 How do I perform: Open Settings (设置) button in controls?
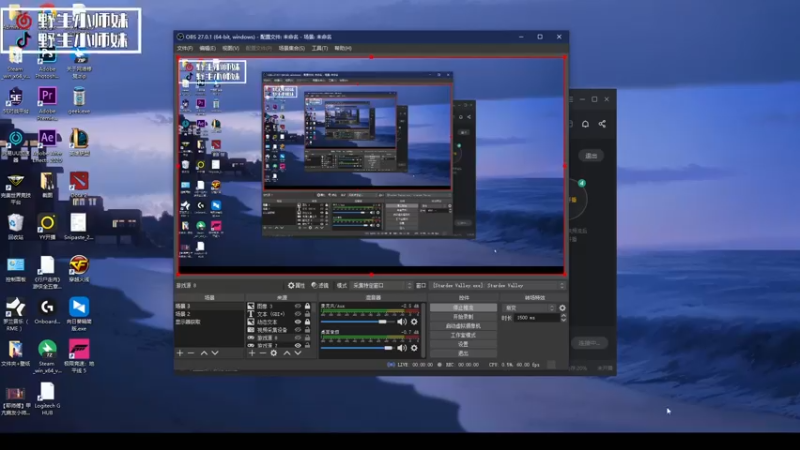tap(463, 344)
